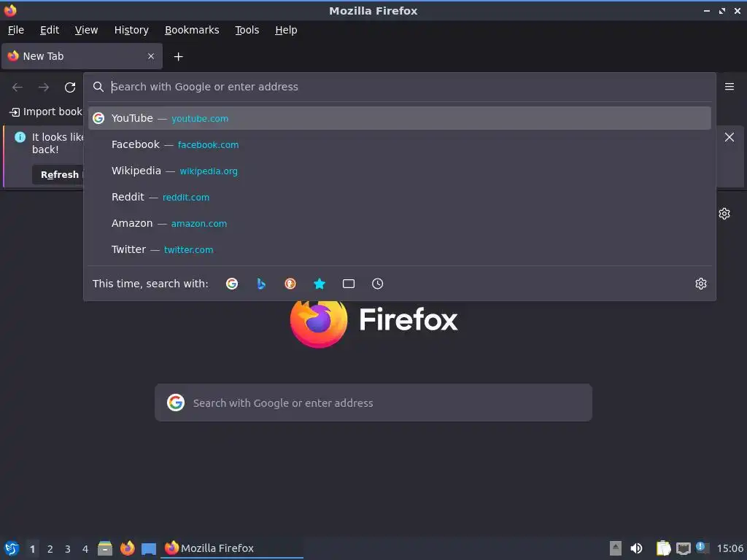
Task: Go back one page
Action: click(18, 87)
